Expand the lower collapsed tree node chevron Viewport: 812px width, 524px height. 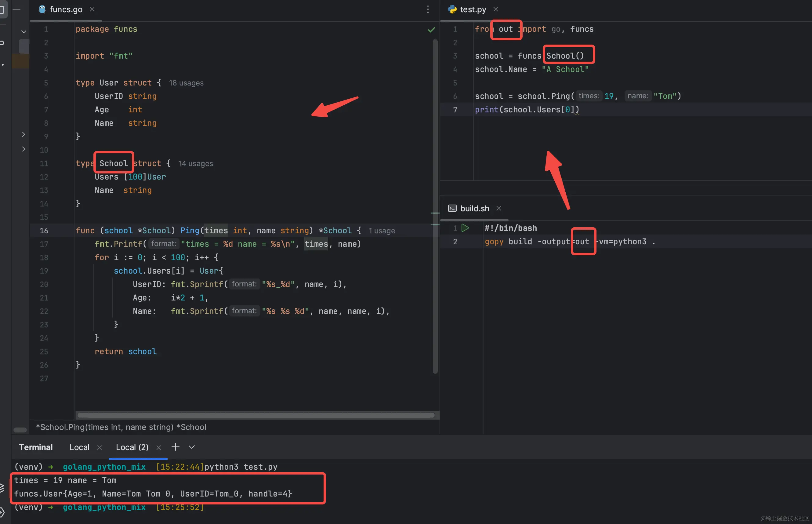(24, 149)
